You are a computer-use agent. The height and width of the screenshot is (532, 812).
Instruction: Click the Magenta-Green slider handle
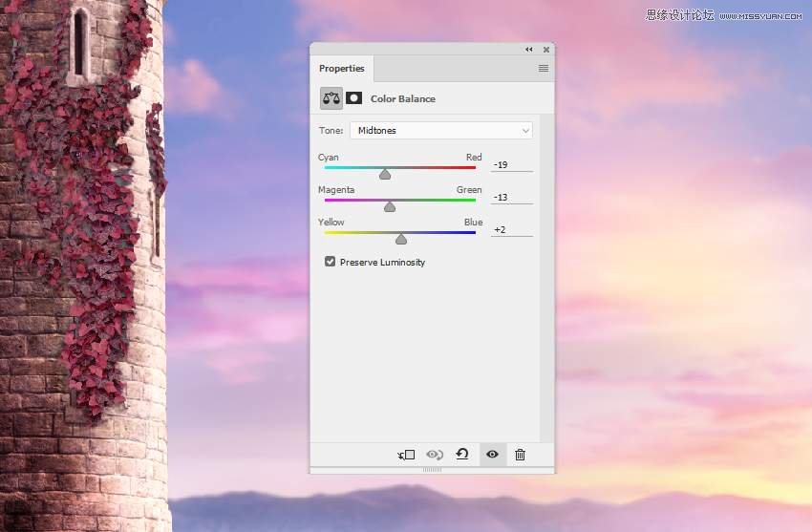click(x=390, y=207)
